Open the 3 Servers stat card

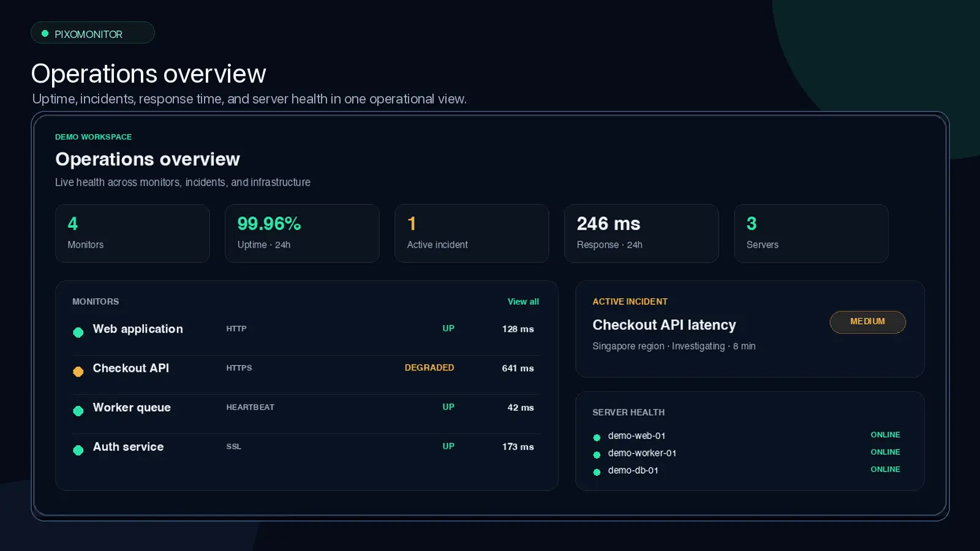click(x=811, y=234)
